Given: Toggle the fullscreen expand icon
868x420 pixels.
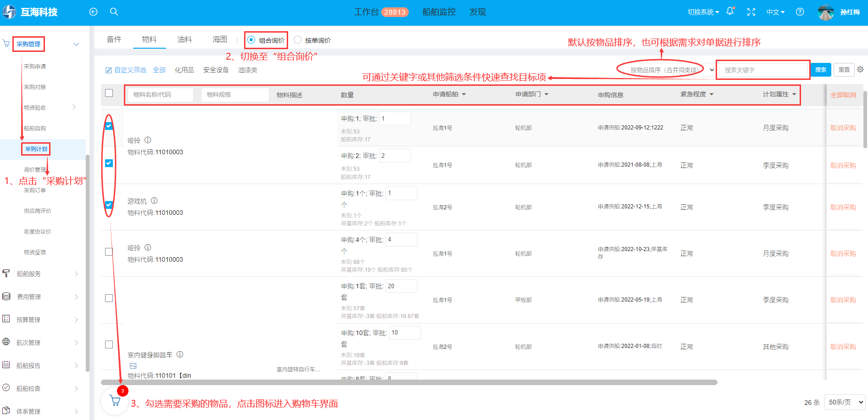Looking at the screenshot, I should click(751, 12).
